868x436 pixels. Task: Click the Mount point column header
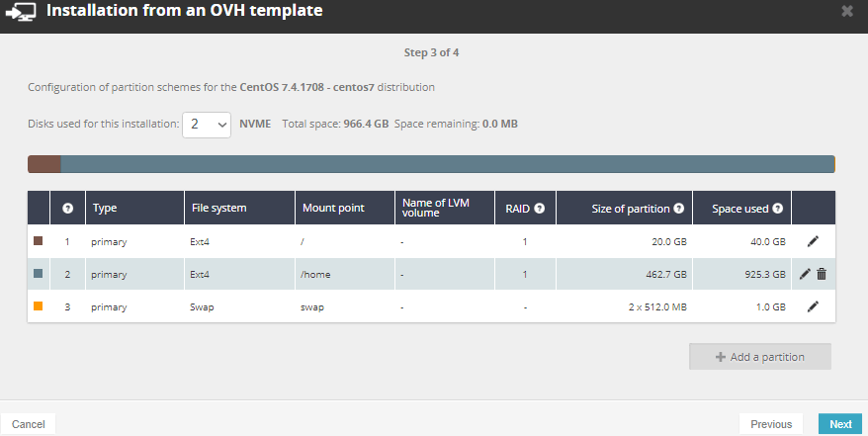tap(345, 208)
